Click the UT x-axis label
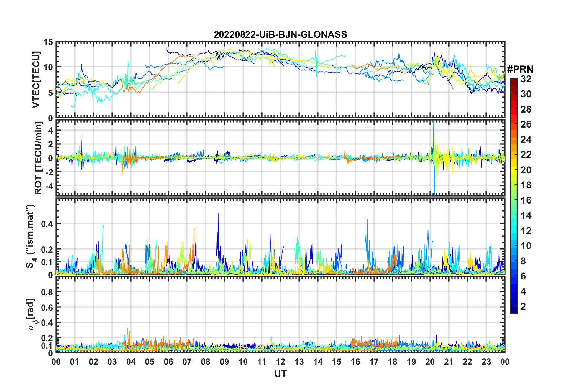This screenshot has height=392, width=561. point(280,374)
